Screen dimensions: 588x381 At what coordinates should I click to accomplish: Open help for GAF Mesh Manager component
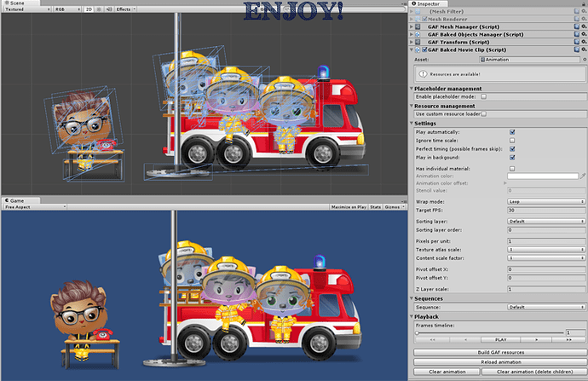click(577, 26)
